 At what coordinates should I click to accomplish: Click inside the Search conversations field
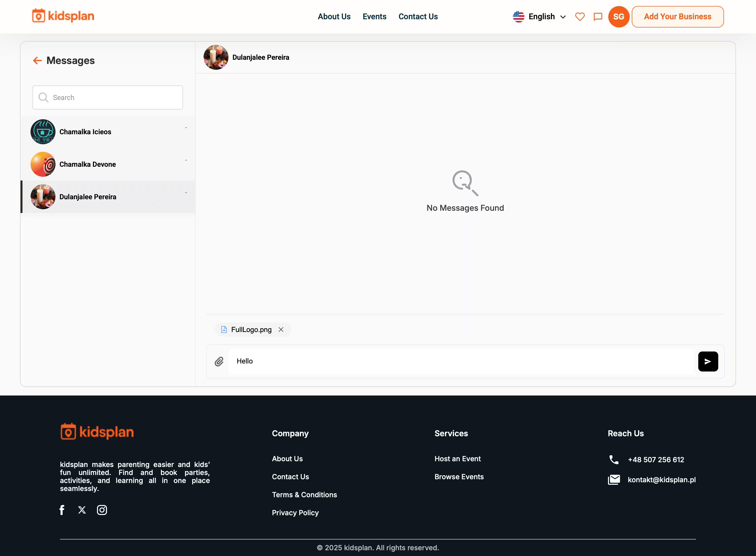click(x=107, y=97)
